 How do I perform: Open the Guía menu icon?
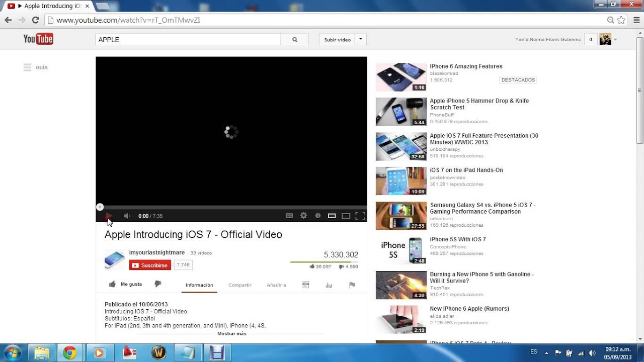(x=28, y=67)
